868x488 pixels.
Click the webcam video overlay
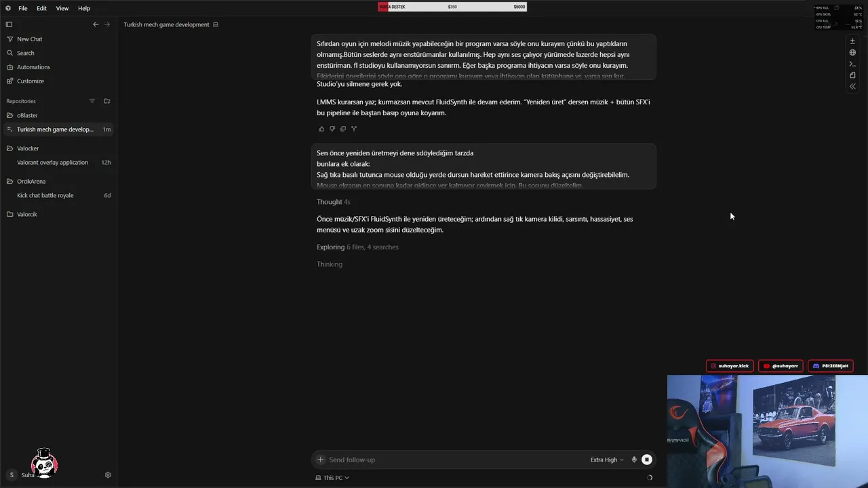pyautogui.click(x=768, y=431)
